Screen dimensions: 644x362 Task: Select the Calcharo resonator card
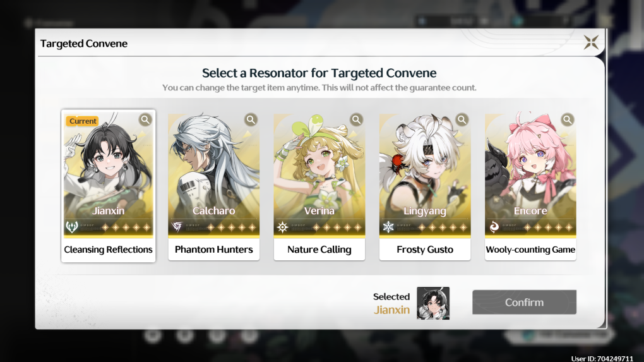coord(213,187)
